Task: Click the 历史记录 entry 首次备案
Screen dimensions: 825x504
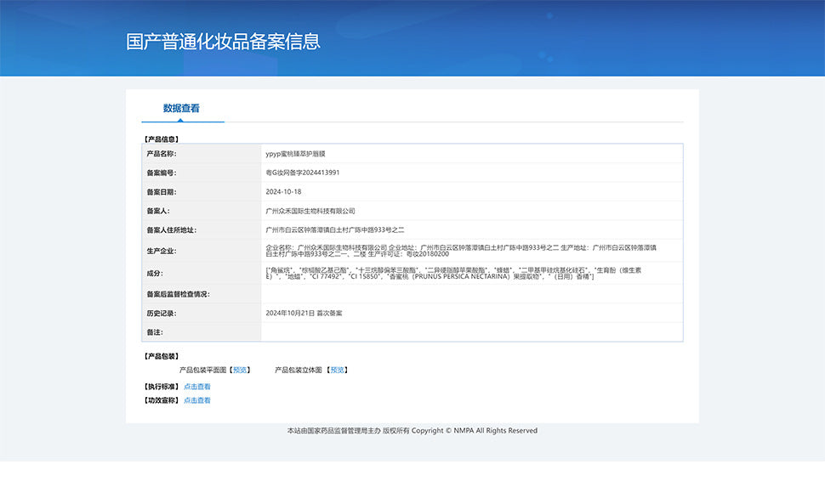Action: (304, 313)
